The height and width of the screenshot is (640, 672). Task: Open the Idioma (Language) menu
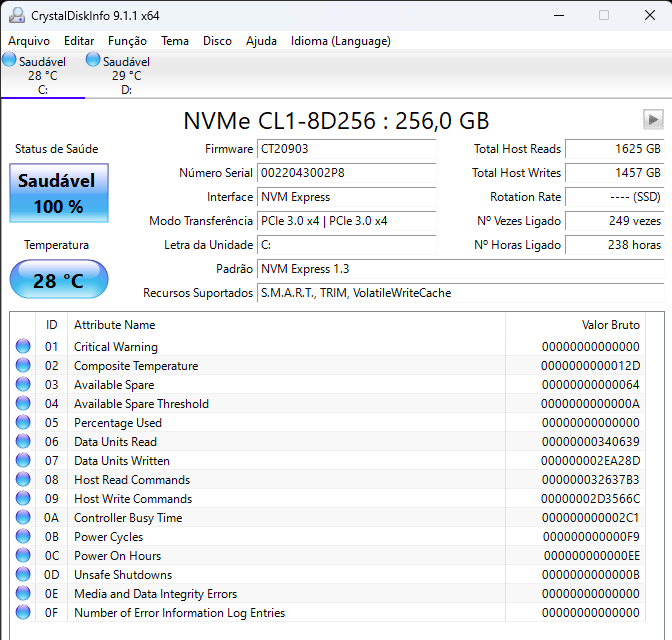point(341,41)
